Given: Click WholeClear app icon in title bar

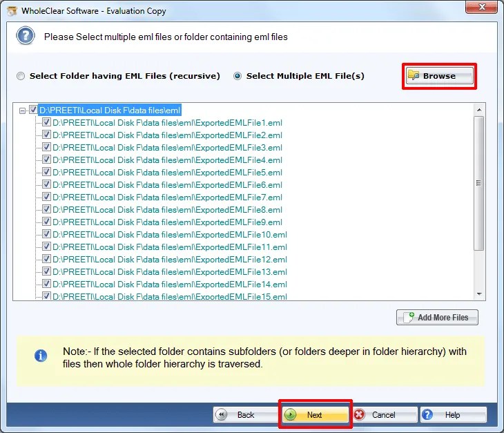Looking at the screenshot, I should pos(12,10).
